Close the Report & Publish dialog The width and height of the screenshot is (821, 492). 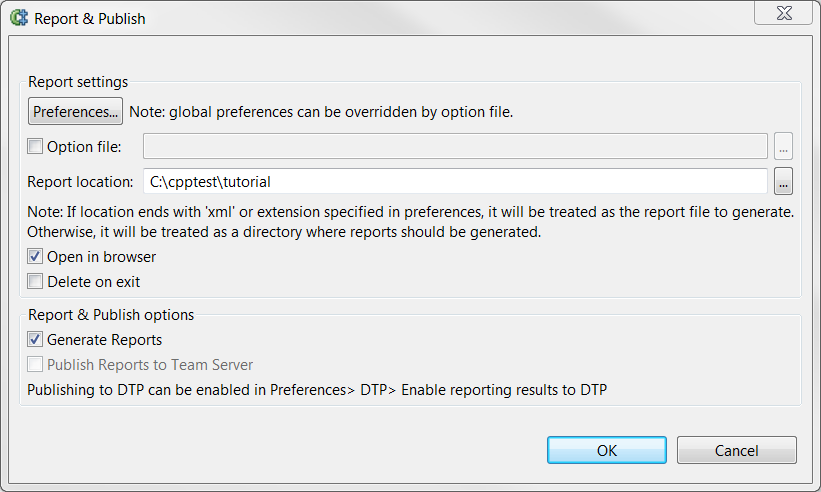tap(784, 13)
